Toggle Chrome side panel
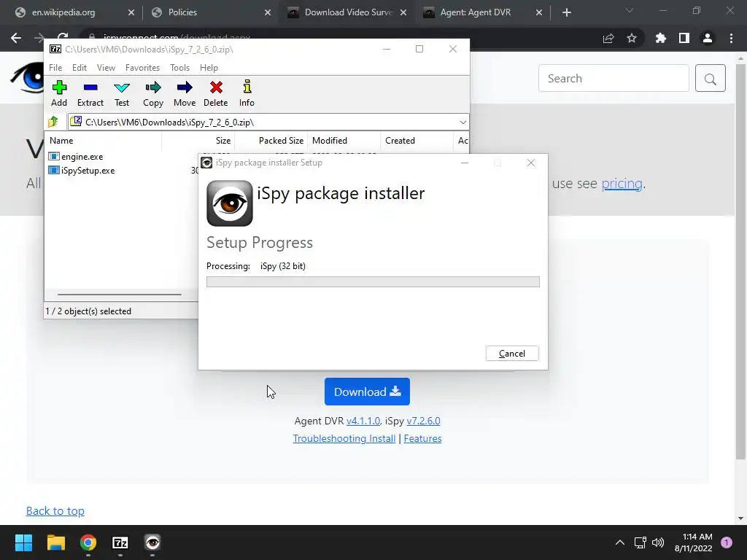The image size is (747, 560). click(684, 38)
